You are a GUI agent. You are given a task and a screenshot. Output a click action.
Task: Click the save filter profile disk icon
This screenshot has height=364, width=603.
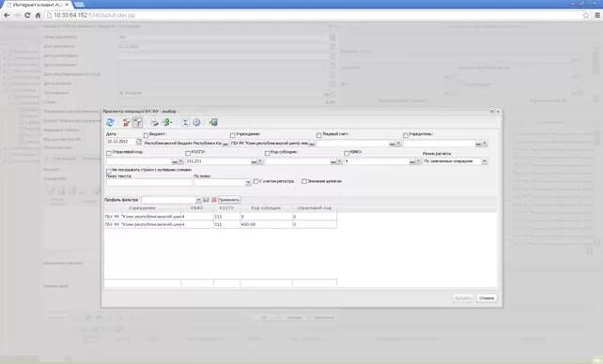pos(206,200)
